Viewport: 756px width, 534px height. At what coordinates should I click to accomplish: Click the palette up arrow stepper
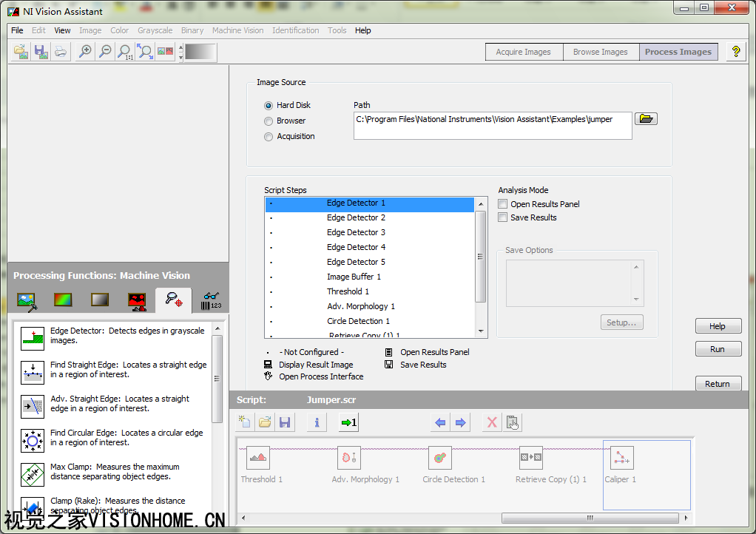pyautogui.click(x=180, y=47)
